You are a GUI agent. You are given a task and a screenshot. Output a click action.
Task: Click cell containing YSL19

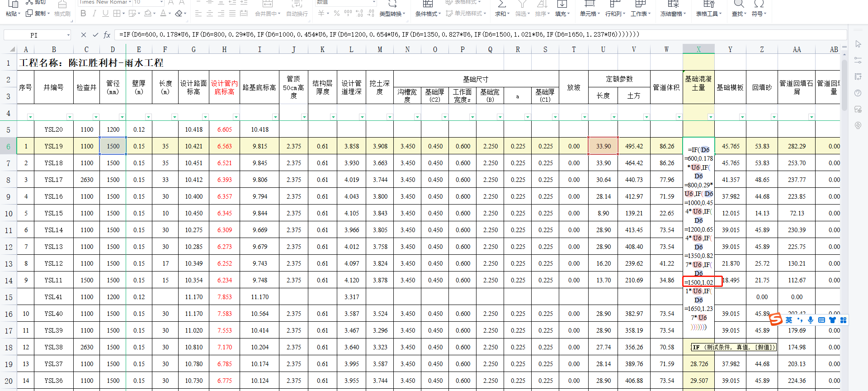click(x=54, y=146)
